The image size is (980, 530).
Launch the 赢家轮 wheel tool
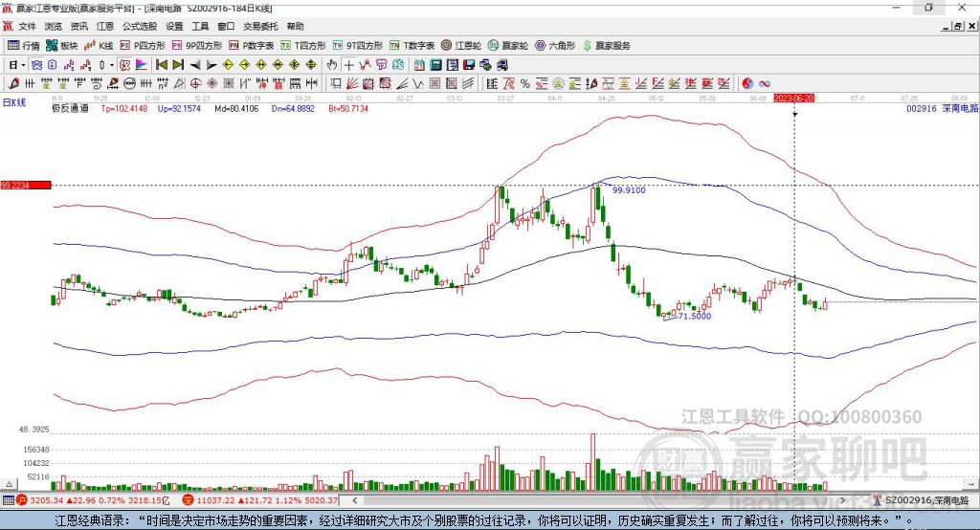508,46
